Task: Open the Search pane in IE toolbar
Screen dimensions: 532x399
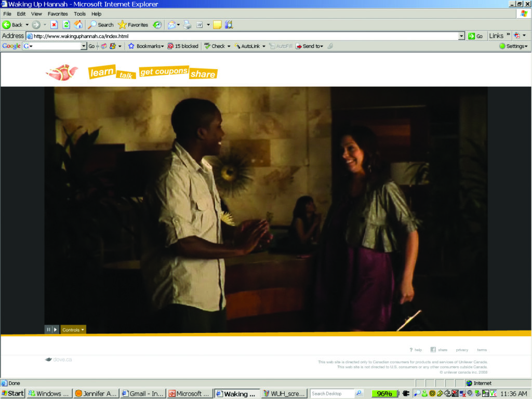Action: [x=101, y=25]
